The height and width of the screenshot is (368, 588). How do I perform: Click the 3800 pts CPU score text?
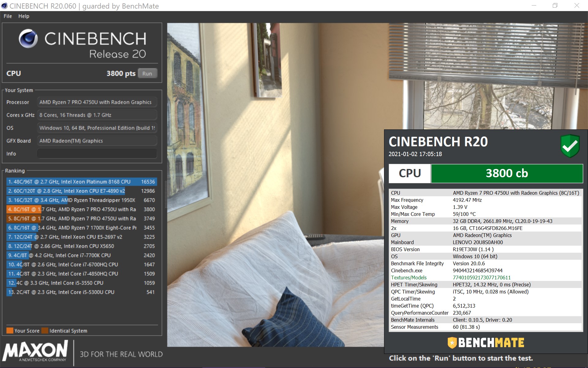(121, 74)
